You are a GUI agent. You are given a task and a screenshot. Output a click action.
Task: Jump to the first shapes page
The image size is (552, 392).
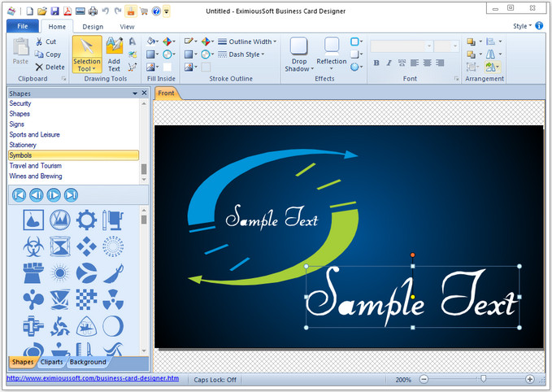(19, 194)
